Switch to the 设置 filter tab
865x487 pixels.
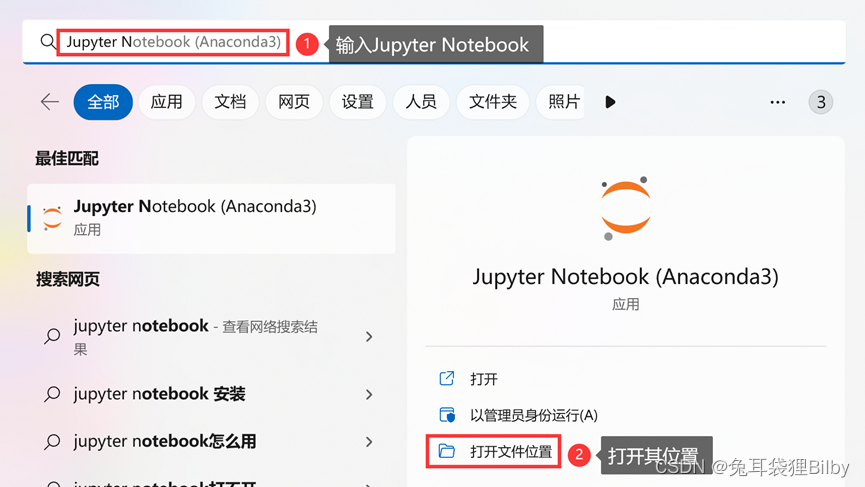pos(357,102)
